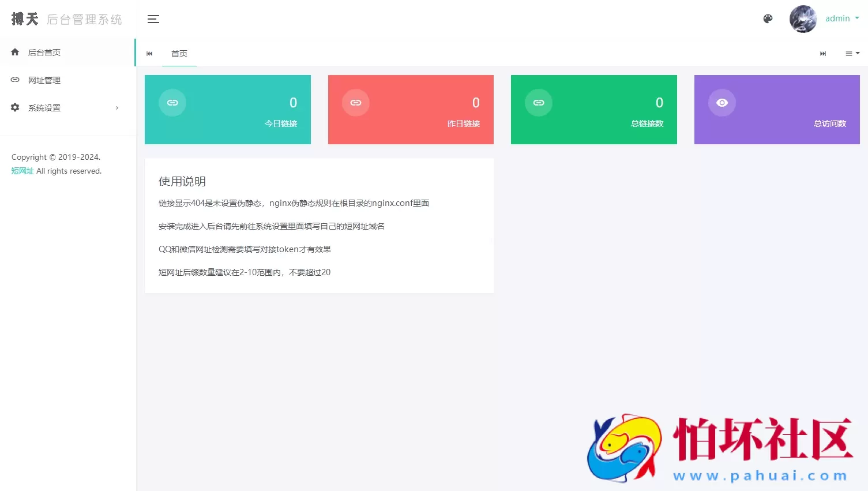Click the home icon next to 后台首页
The height and width of the screenshot is (491, 868).
(14, 52)
